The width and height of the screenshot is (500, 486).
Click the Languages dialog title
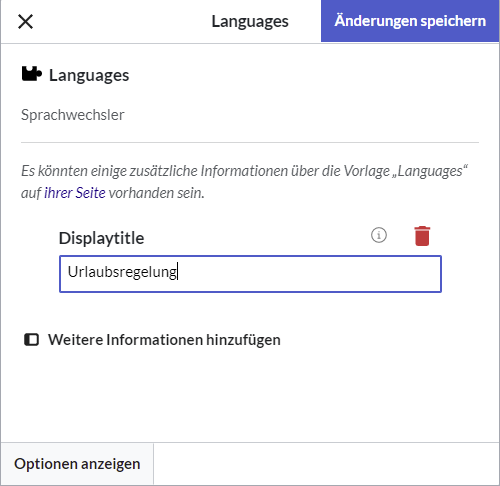[x=250, y=22]
